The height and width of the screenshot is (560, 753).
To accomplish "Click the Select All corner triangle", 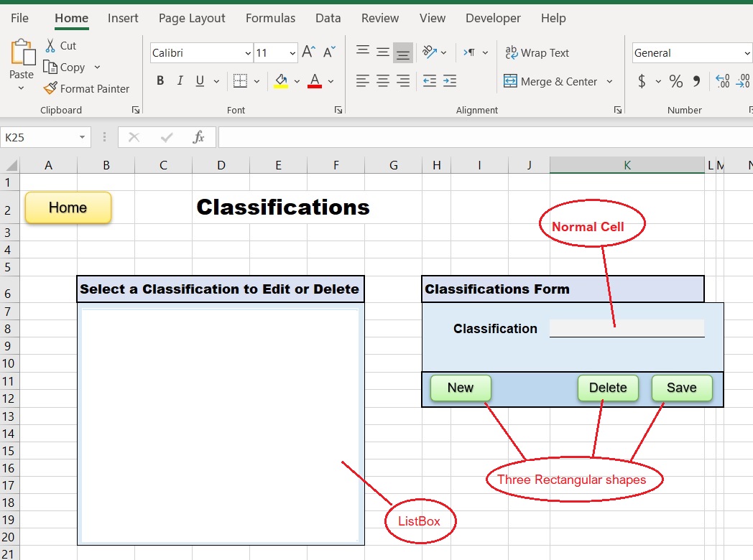I will pos(11,166).
